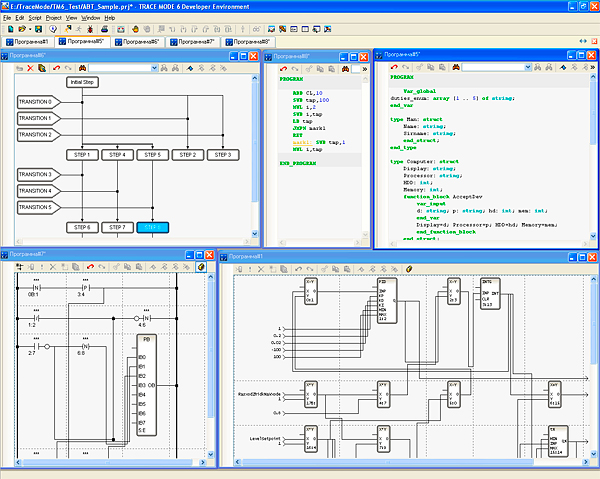The width and height of the screenshot is (600, 479).
Task: Close active tab via red X at tab strip
Action: click(594, 41)
